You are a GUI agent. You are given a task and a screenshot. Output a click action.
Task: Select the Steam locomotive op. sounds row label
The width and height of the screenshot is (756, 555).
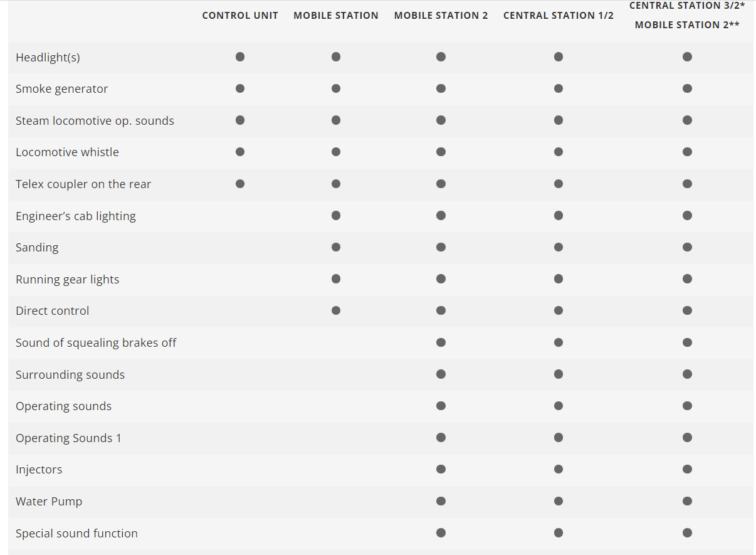[95, 120]
